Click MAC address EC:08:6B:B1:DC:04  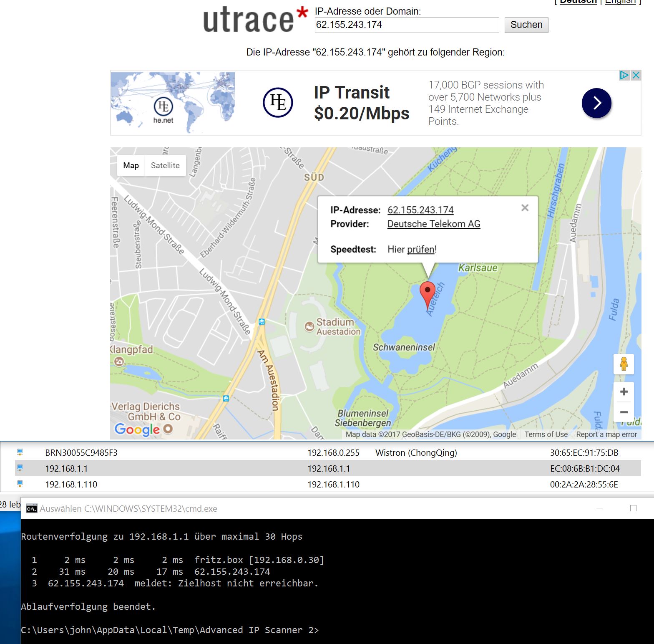(x=585, y=468)
